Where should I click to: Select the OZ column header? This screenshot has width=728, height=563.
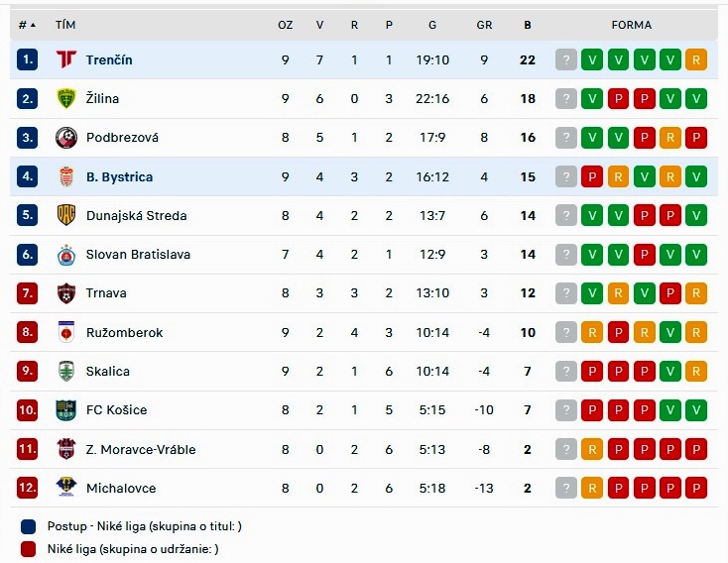(x=285, y=25)
